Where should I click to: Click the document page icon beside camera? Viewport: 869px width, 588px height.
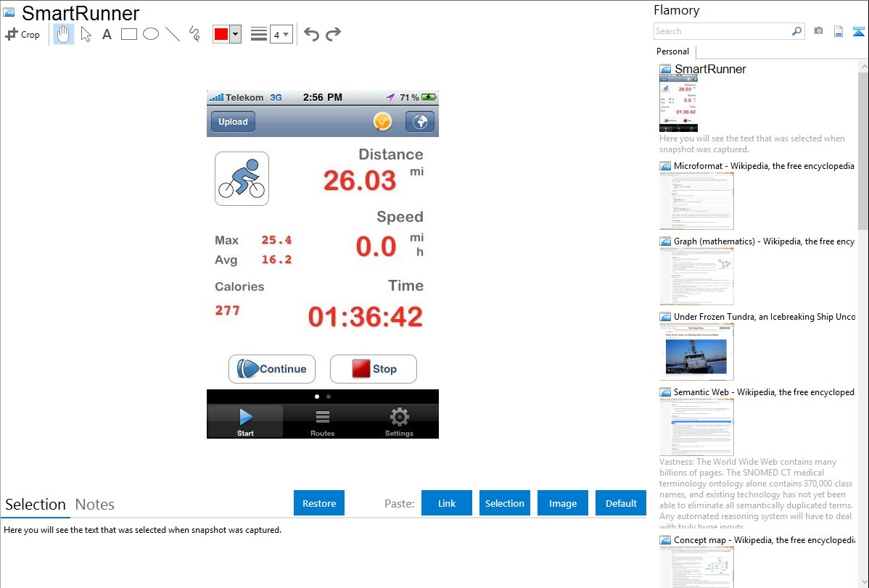[839, 32]
